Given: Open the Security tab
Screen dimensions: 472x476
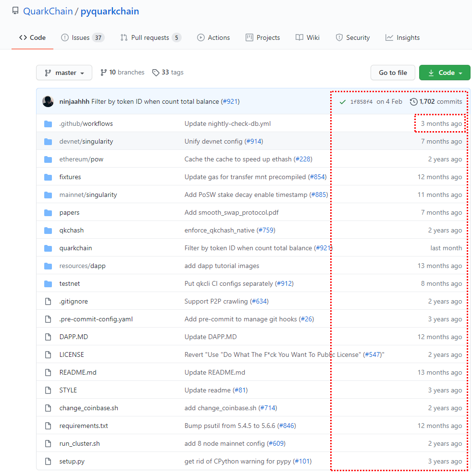Looking at the screenshot, I should point(353,37).
